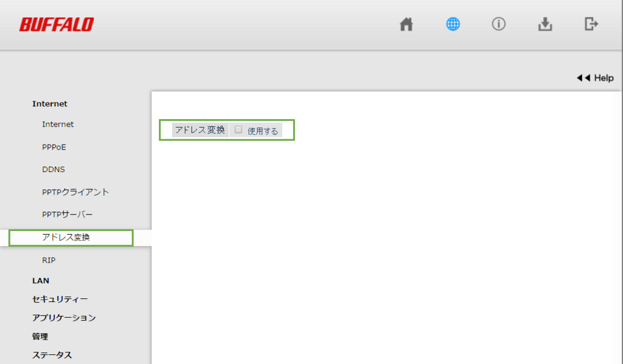This screenshot has height=364, width=623.
Task: Expand the セキュリティー section
Action: [x=60, y=300]
